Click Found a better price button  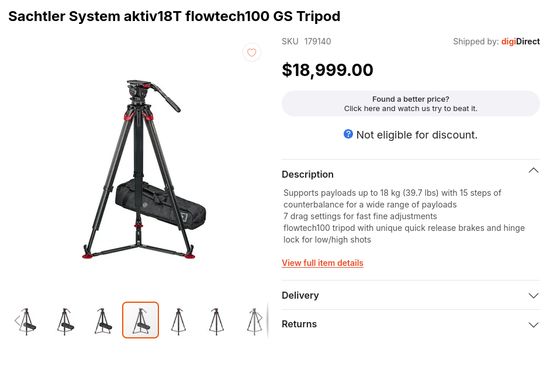click(x=410, y=104)
